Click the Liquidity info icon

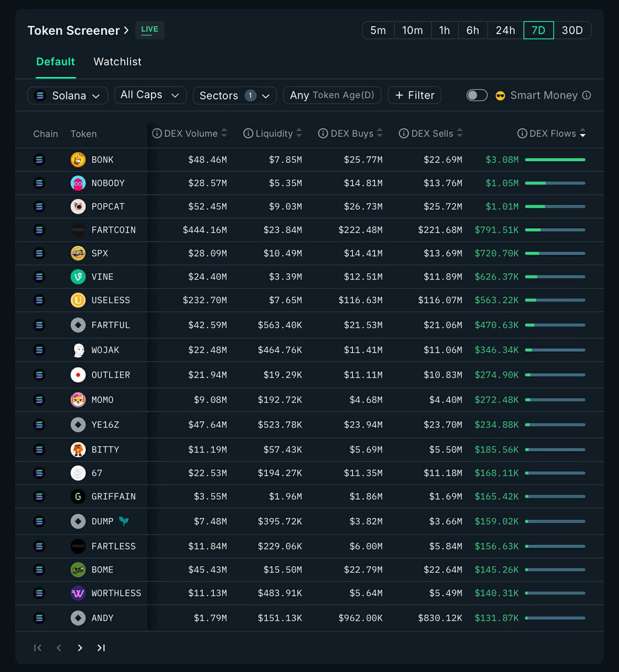click(x=248, y=133)
